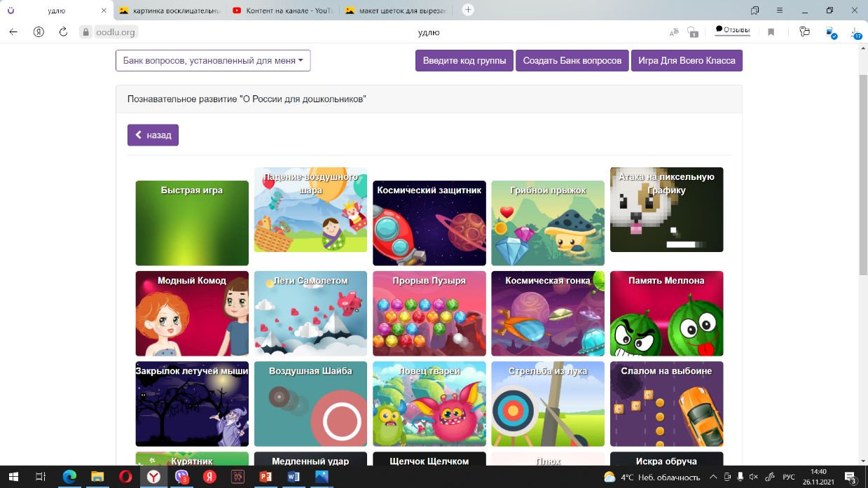Viewport: 868px width, 488px height.
Task: Bookmark this page with the bookmark icon
Action: [771, 32]
